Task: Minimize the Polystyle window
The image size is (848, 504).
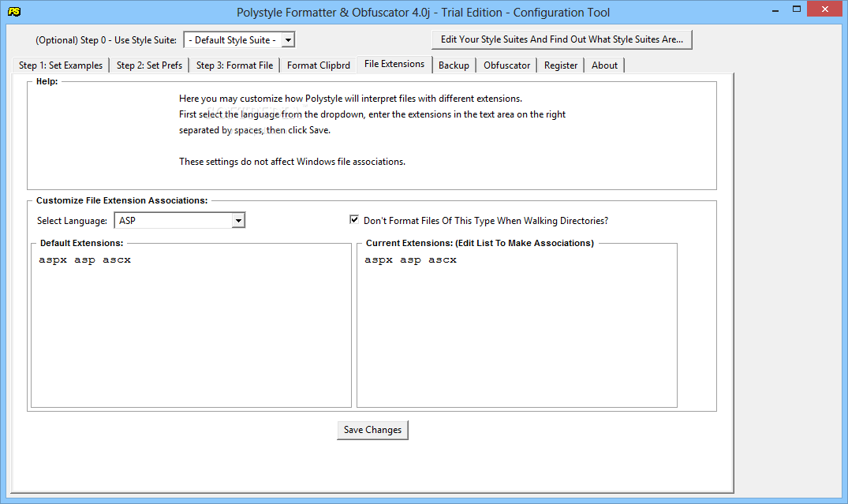Action: click(775, 9)
